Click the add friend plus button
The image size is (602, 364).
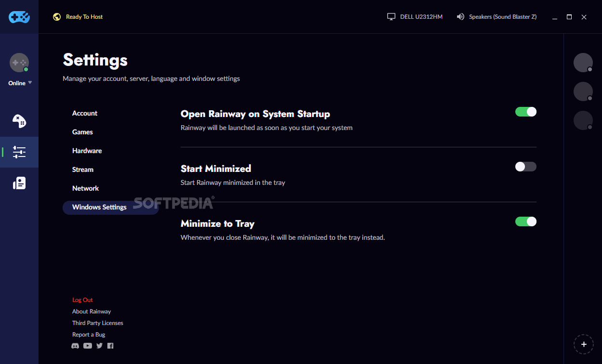pos(584,344)
